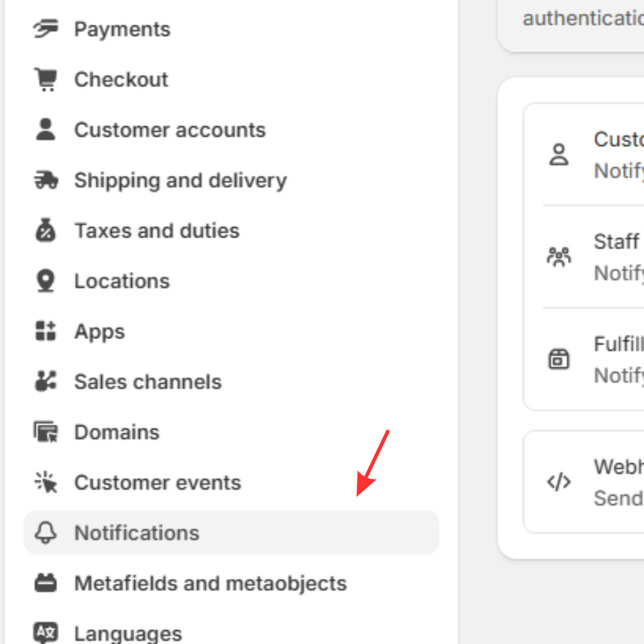Click the Payments card icon

(45, 29)
